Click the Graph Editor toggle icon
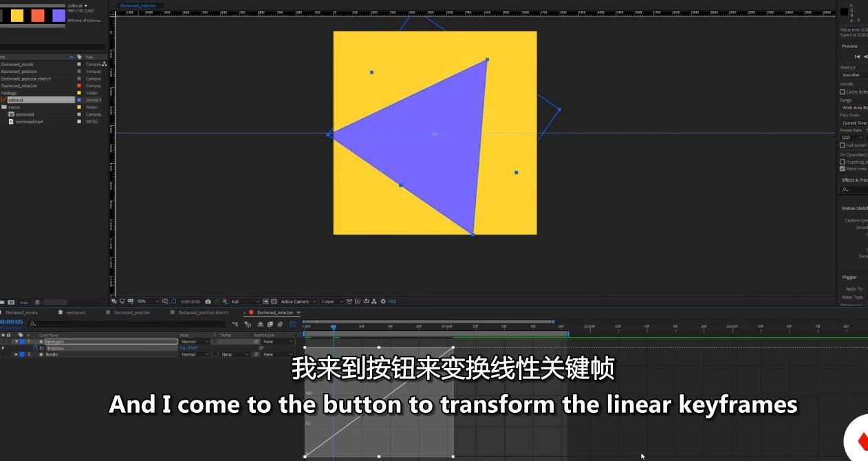Screen dimensions: 868x461 (x=292, y=324)
